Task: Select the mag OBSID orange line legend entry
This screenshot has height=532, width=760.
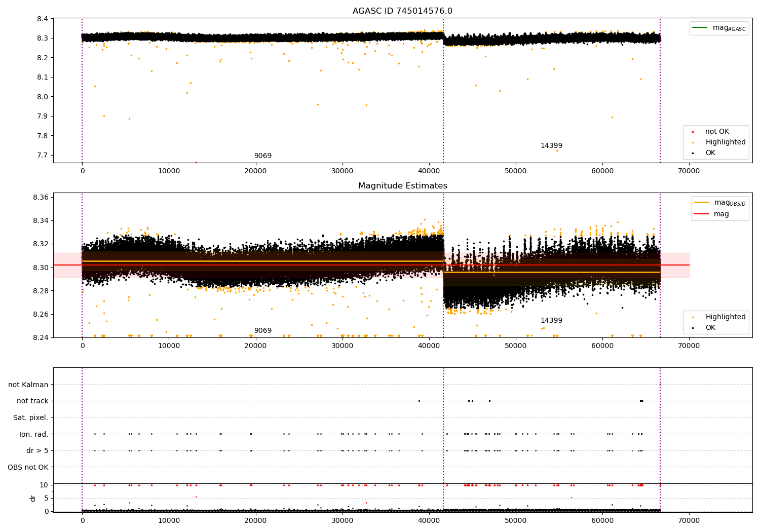Action: point(719,203)
